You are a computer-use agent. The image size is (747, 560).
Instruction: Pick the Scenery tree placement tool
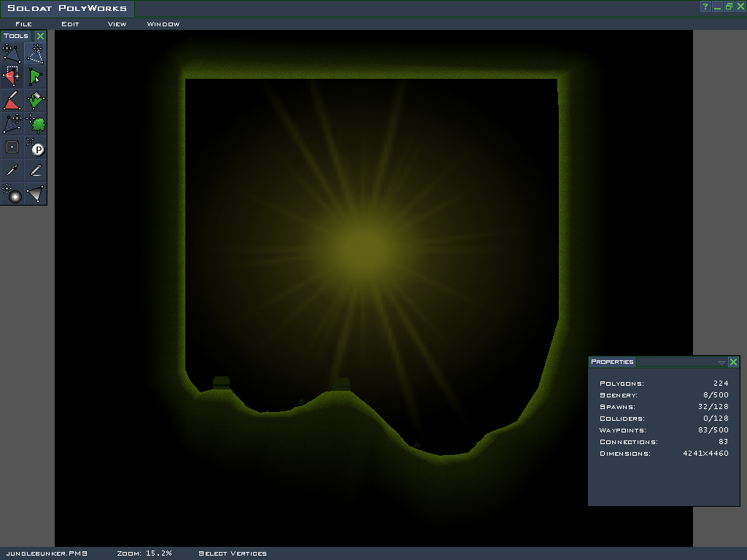click(35, 123)
